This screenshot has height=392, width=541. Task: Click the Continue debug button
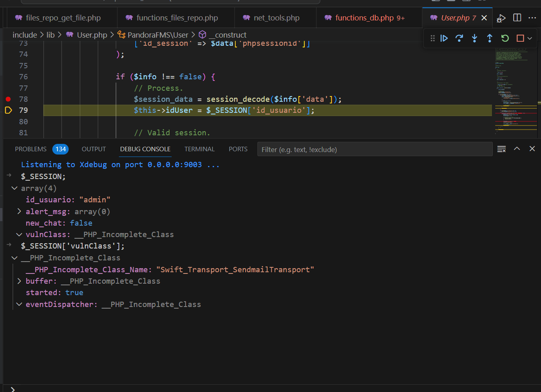tap(444, 38)
